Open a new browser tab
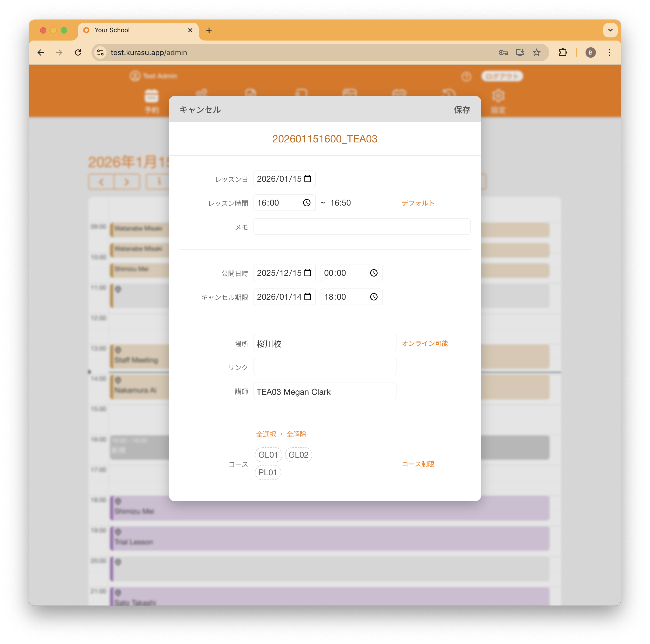Image resolution: width=650 pixels, height=644 pixels. point(209,30)
